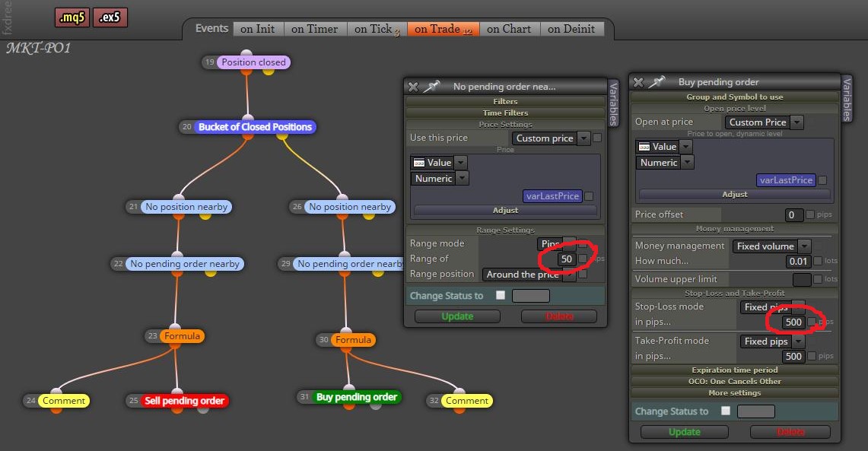Expand Group and Symbol to use section
This screenshot has height=451, width=868.
point(735,97)
